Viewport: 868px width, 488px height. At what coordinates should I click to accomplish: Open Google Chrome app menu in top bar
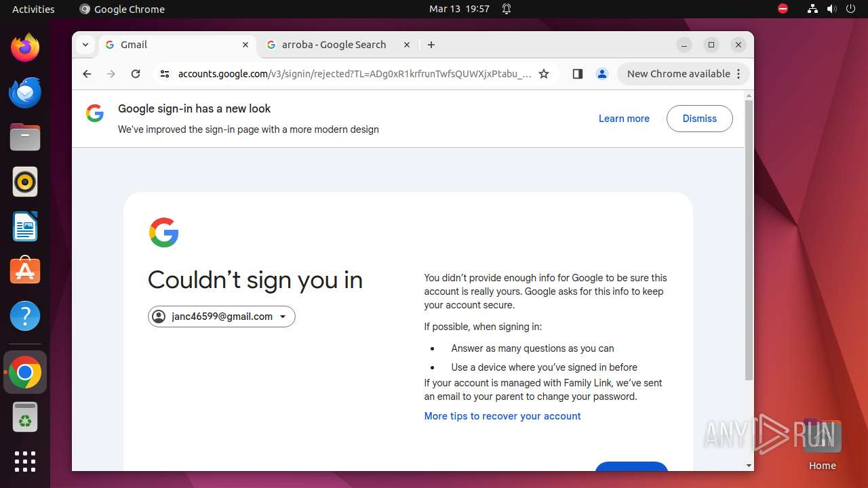[x=122, y=9]
